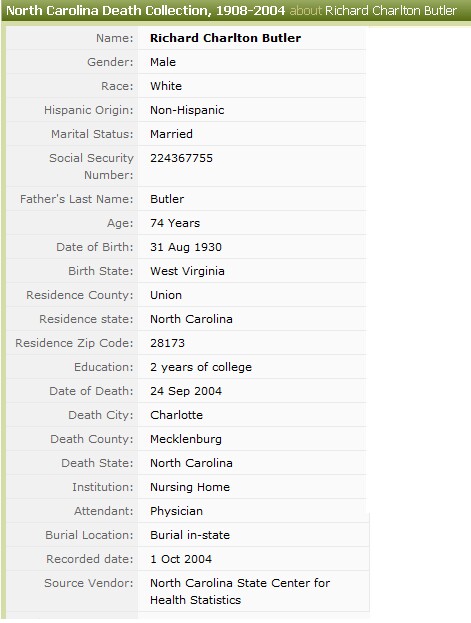
Task: Click the Death County value Mecklenburg
Action: click(186, 439)
